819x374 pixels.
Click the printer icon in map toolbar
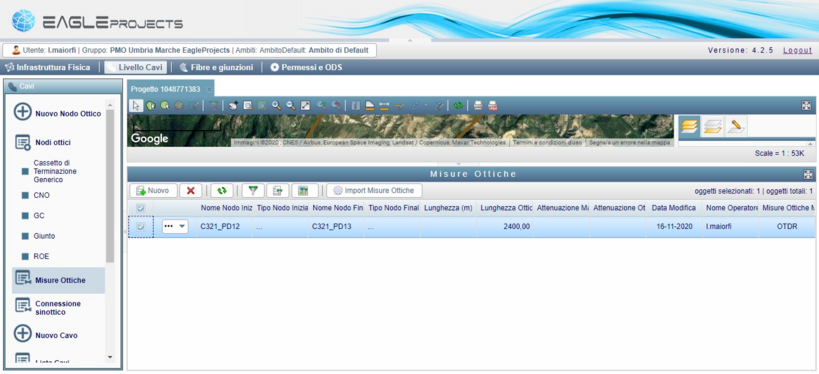click(478, 106)
